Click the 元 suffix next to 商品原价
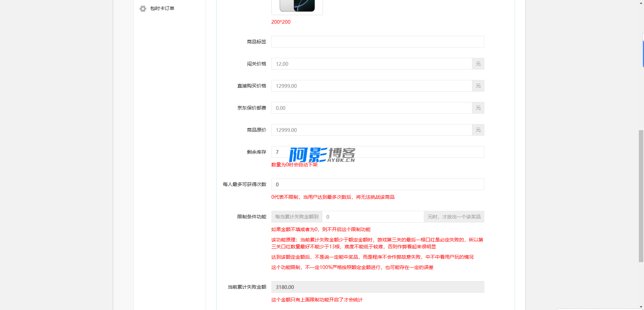The width and height of the screenshot is (644, 310). 478,130
